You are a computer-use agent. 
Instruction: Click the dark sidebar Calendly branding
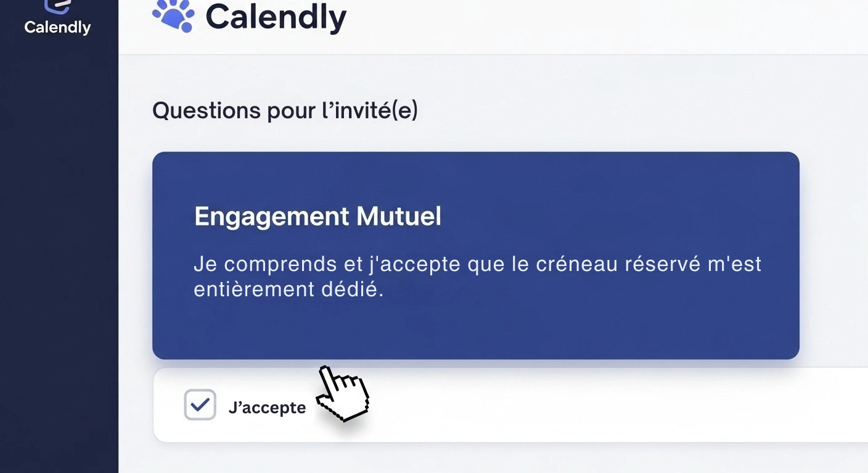click(57, 18)
